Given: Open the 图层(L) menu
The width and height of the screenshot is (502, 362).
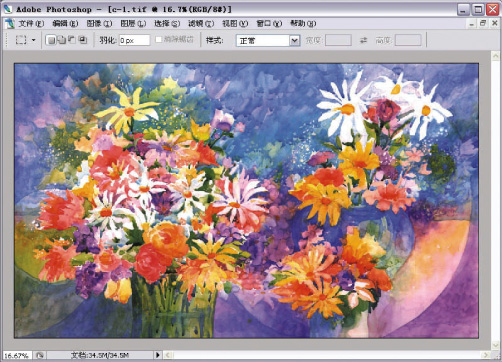Looking at the screenshot, I should 133,23.
